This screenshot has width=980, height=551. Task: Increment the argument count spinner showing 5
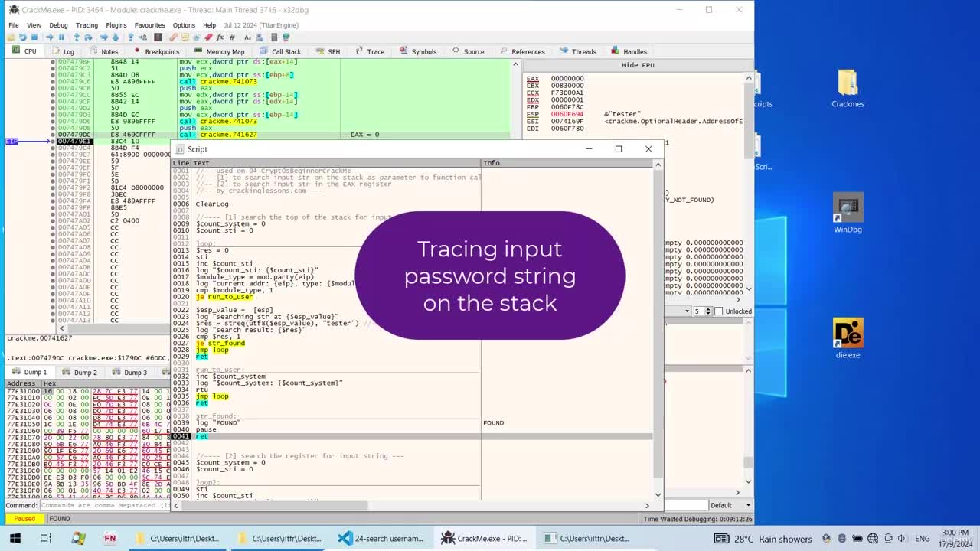(708, 309)
